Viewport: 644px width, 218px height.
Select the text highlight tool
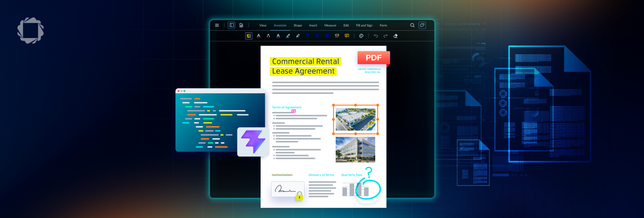[249, 36]
